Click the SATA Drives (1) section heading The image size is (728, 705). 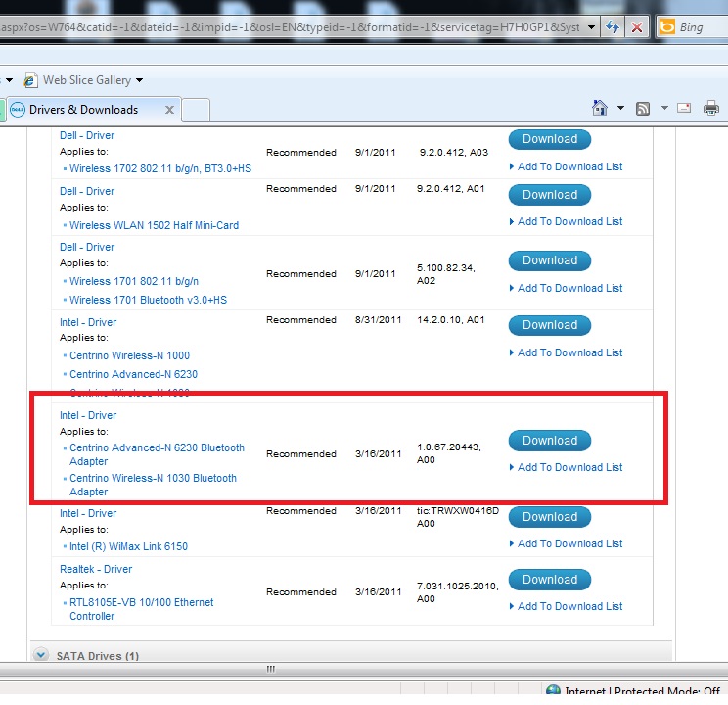98,656
